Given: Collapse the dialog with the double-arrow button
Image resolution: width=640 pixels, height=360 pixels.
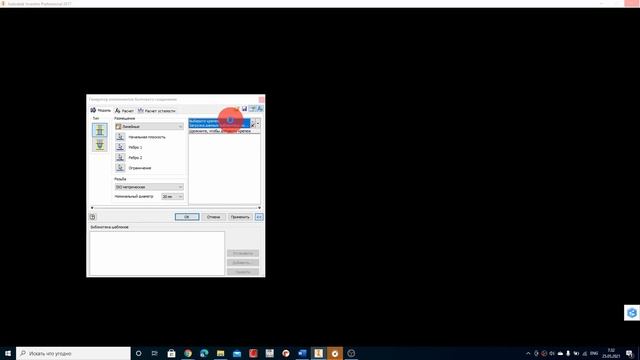Looking at the screenshot, I should pyautogui.click(x=259, y=217).
